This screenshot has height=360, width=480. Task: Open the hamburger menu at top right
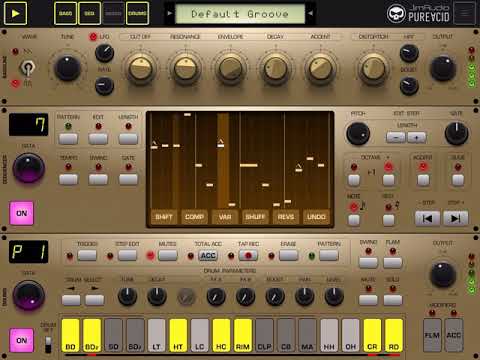[x=464, y=13]
